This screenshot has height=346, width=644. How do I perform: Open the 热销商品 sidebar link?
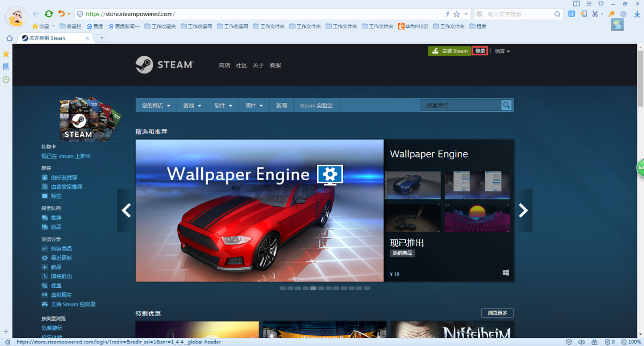point(61,249)
